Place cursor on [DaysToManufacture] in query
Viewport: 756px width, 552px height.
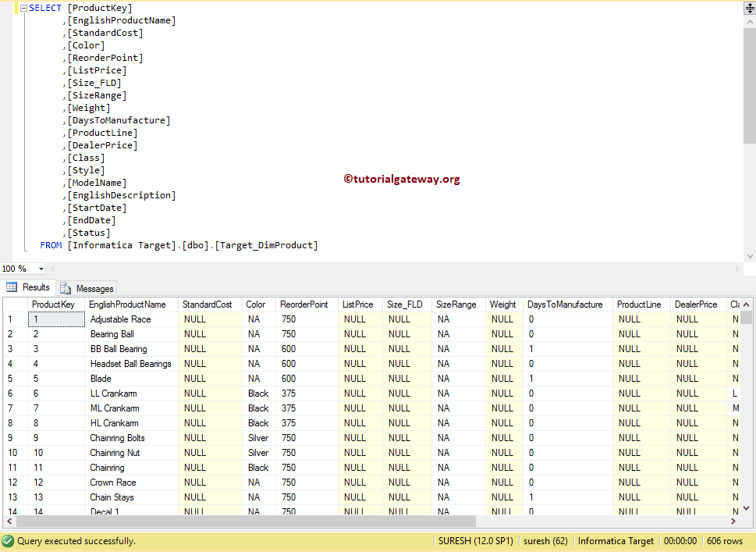pos(119,121)
